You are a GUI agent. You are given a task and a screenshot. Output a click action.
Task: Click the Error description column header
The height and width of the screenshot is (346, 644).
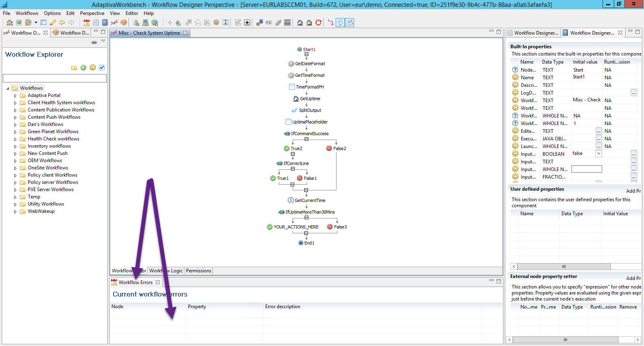coord(283,307)
